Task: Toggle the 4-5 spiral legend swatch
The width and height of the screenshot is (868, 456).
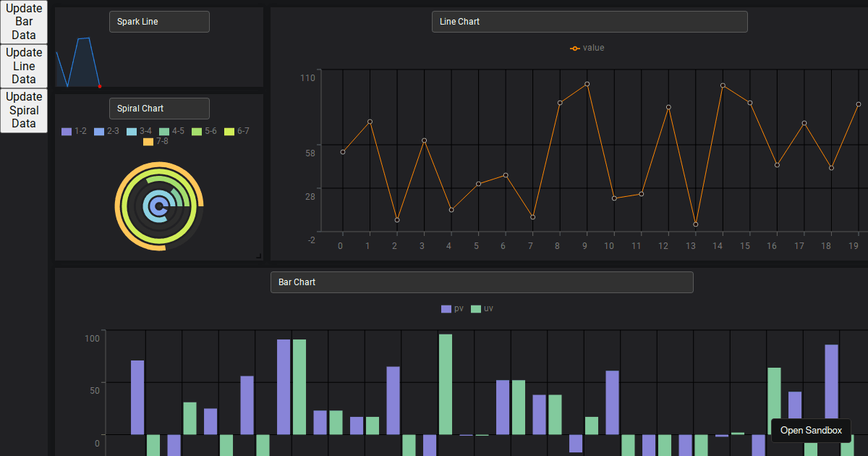Action: (x=164, y=132)
